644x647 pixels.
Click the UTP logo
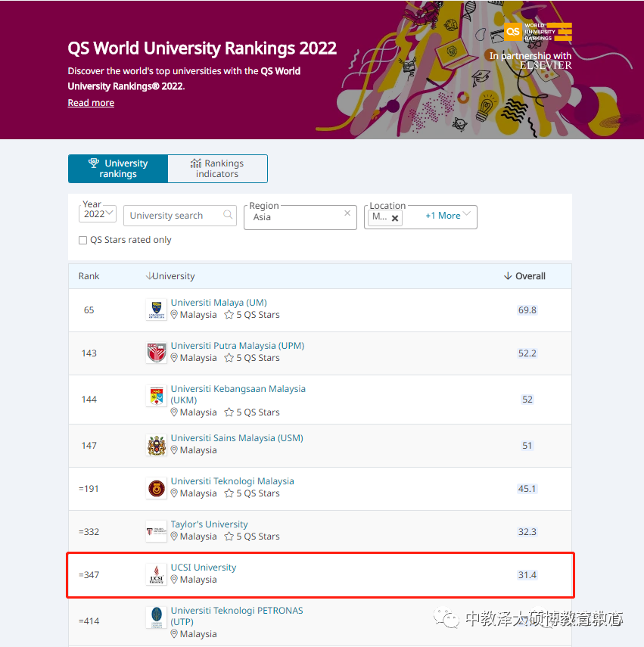tap(157, 617)
